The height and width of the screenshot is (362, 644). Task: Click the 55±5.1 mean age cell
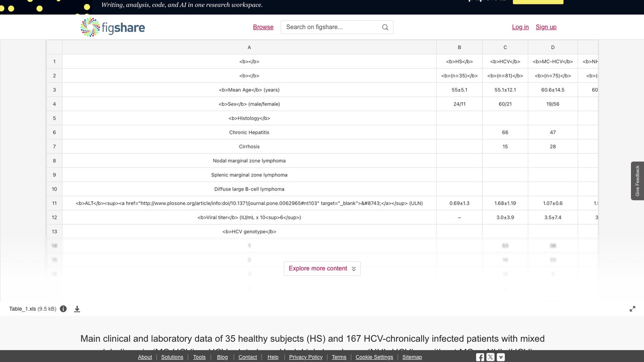[x=459, y=90]
